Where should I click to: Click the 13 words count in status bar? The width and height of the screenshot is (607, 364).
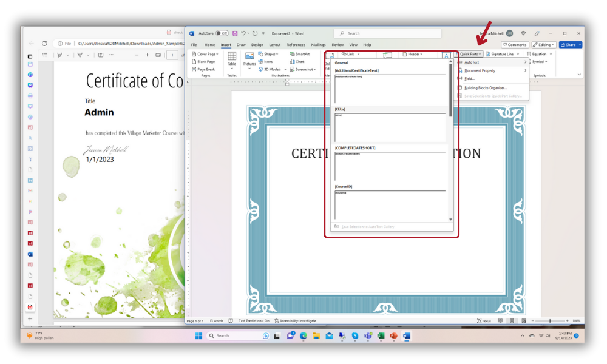(217, 321)
